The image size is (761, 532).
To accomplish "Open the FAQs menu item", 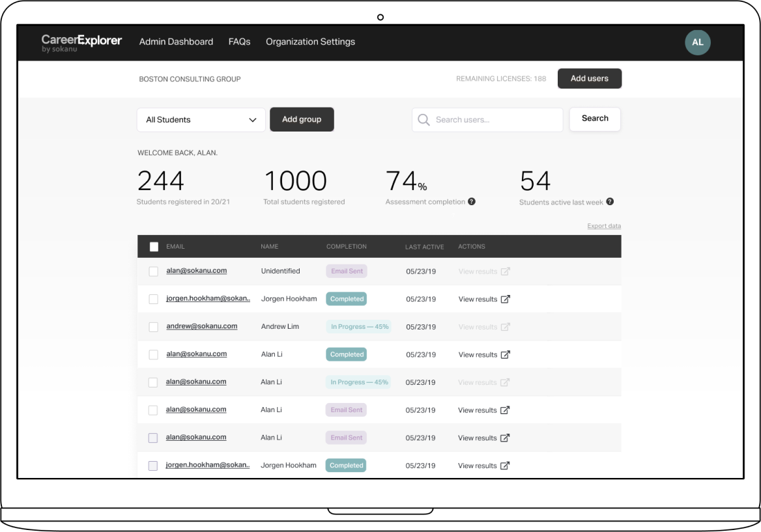I will pos(239,42).
